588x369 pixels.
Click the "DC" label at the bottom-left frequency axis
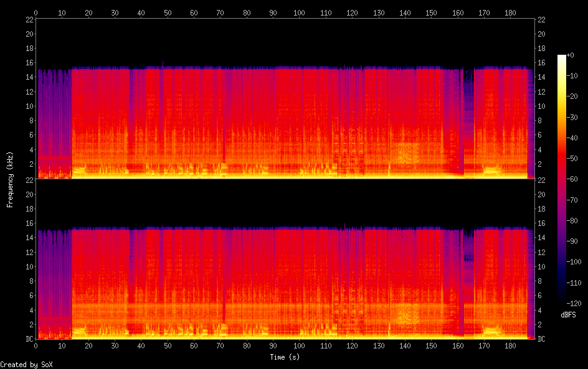(29, 339)
